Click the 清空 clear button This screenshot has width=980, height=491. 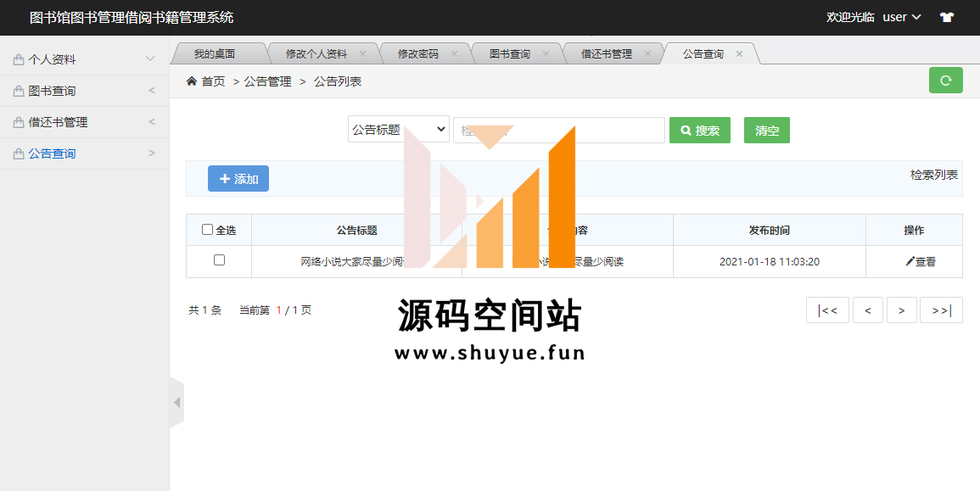coord(767,130)
